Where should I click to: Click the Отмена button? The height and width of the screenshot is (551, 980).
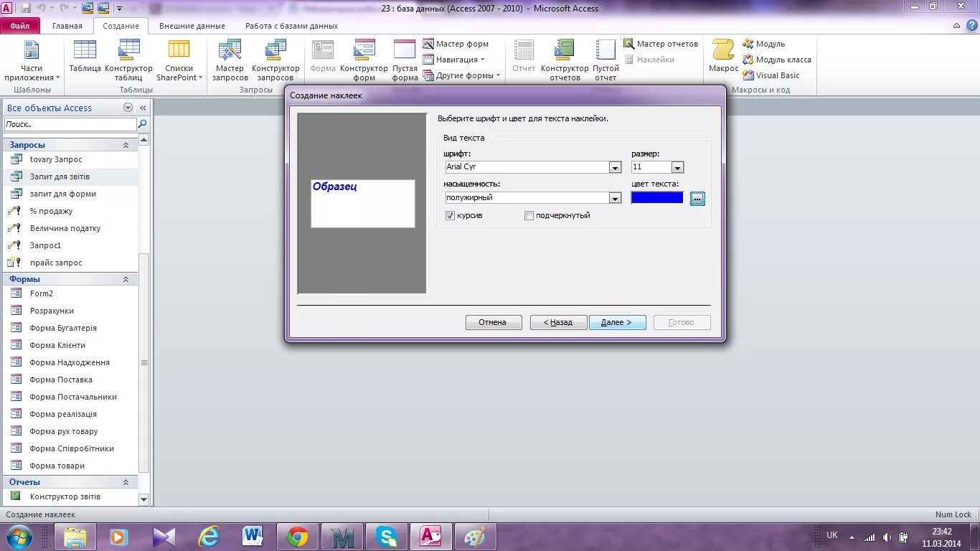493,323
